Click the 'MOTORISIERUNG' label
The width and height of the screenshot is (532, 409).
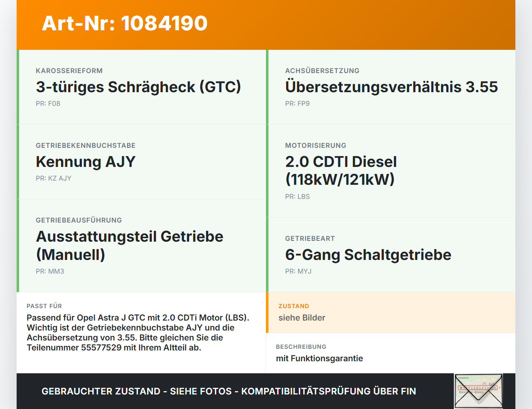click(315, 145)
